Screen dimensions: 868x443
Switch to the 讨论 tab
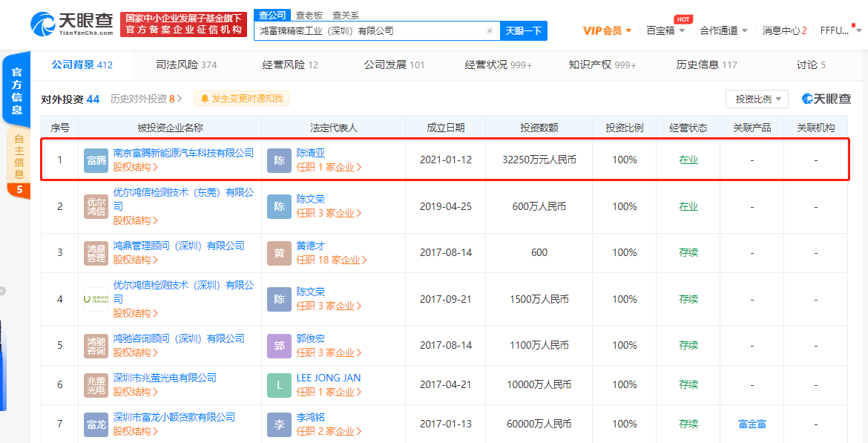(x=811, y=65)
